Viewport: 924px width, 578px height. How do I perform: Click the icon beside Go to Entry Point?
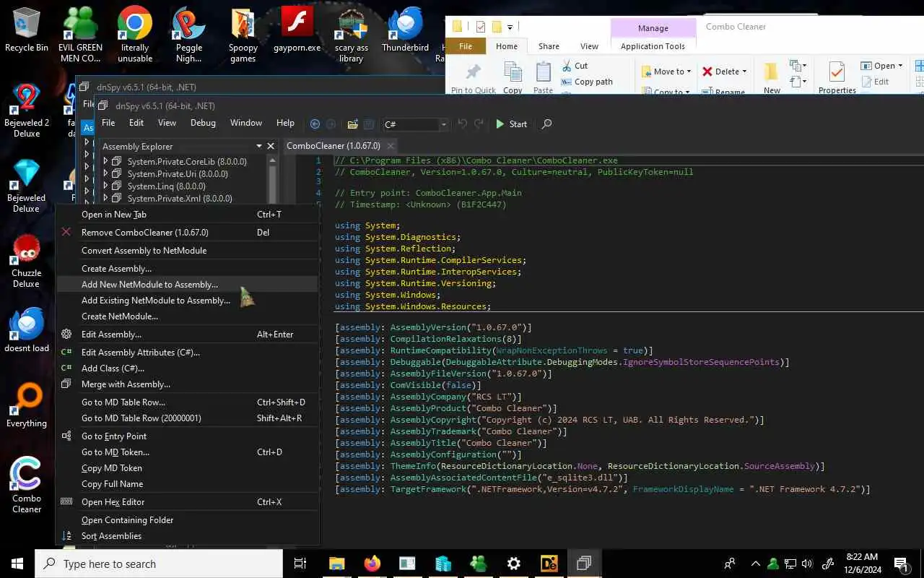(66, 436)
